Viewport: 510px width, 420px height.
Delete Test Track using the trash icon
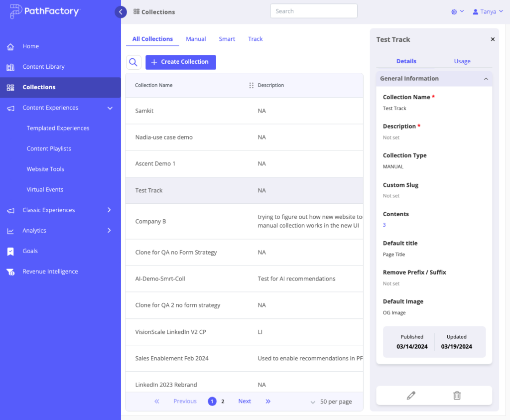(x=457, y=395)
